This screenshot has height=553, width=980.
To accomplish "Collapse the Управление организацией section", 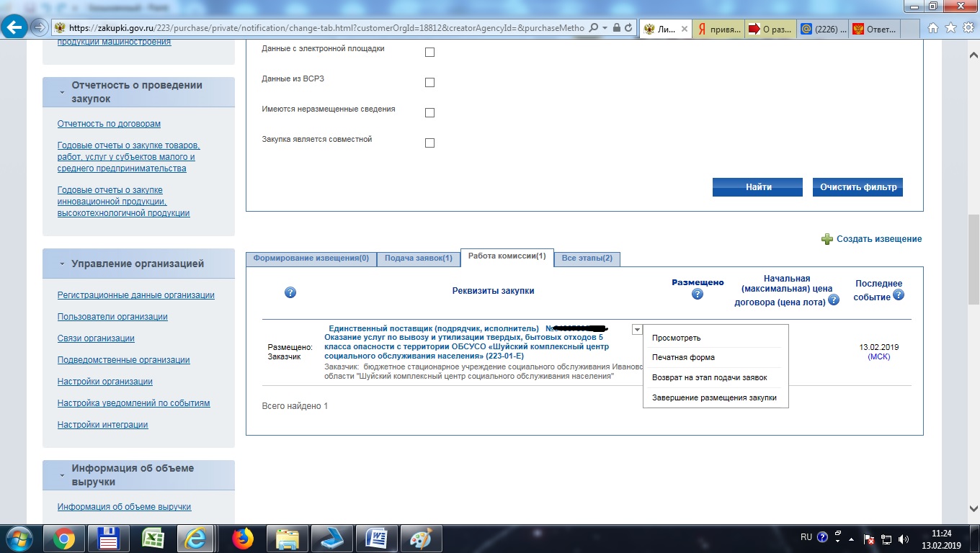I will [62, 264].
